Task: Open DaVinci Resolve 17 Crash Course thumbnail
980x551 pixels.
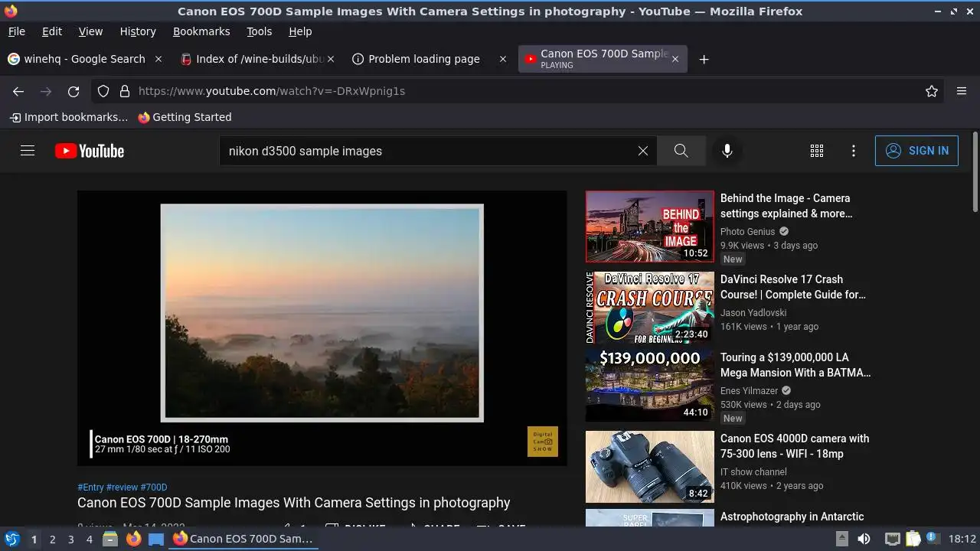Action: point(650,308)
